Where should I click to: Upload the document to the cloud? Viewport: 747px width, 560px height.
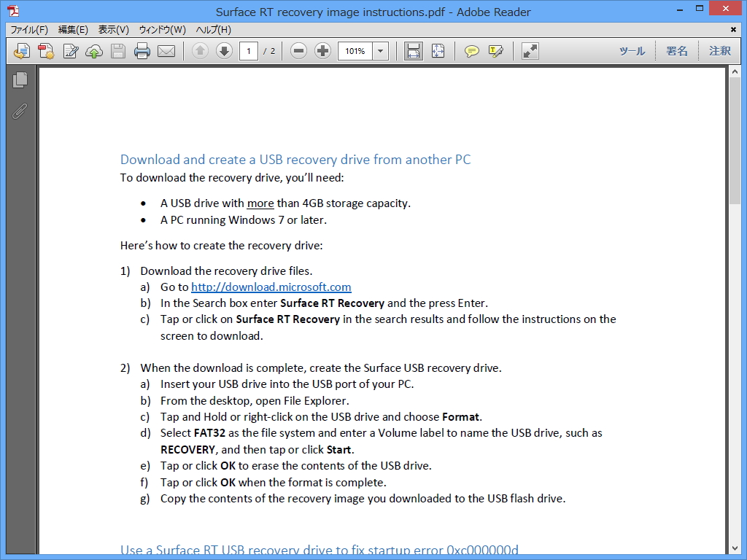93,51
